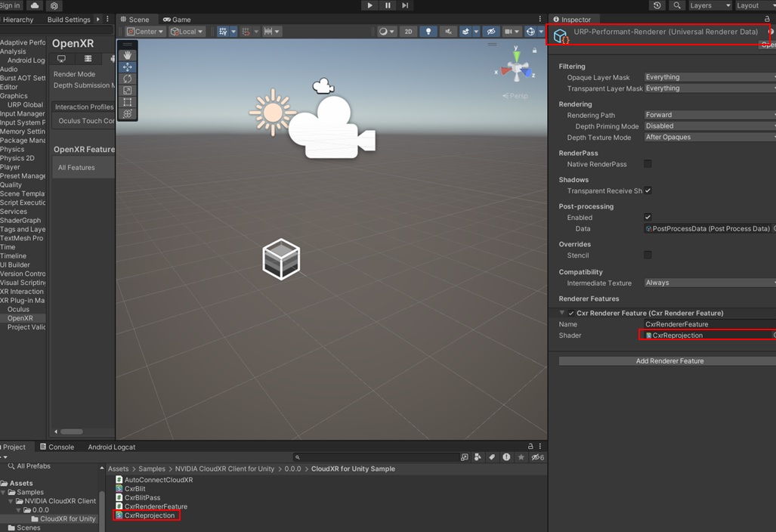Viewport: 776px width, 532px height.
Task: Click the renderer feature Name input field
Action: click(x=707, y=324)
